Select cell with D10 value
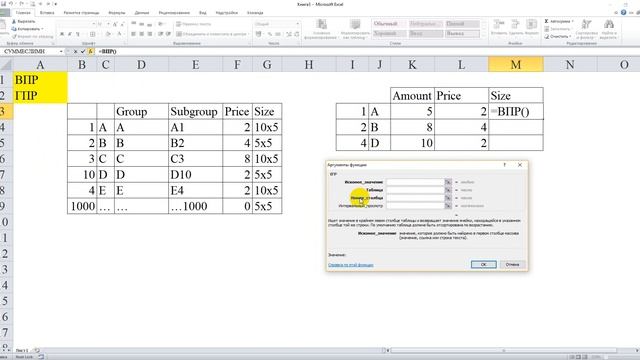 coord(196,175)
